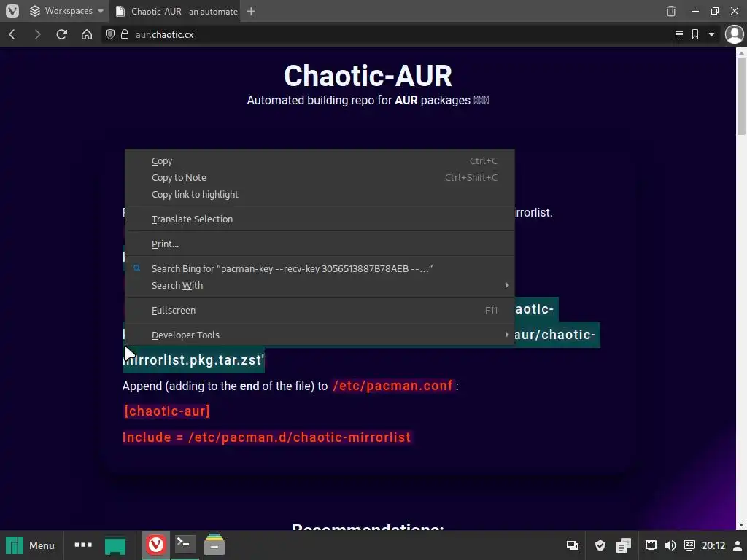Viewport: 747px width, 560px height.
Task: Reload the current page
Action: click(61, 34)
